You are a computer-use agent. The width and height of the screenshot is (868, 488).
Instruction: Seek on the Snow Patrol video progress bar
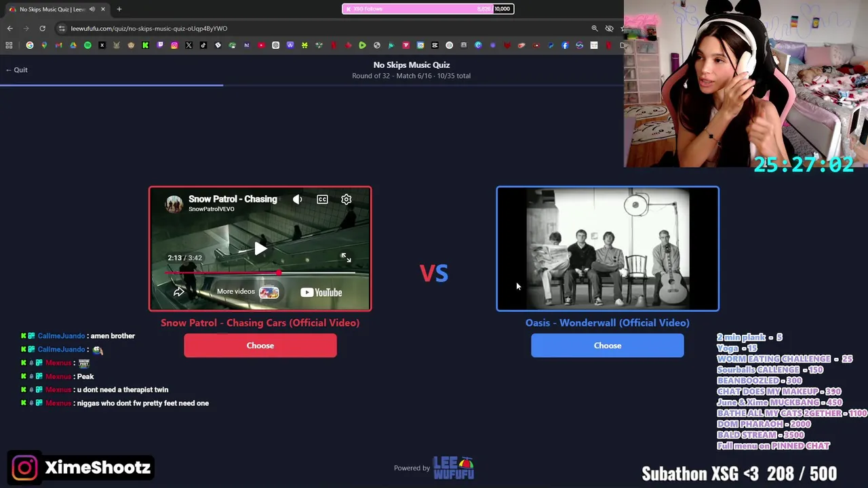(x=260, y=272)
